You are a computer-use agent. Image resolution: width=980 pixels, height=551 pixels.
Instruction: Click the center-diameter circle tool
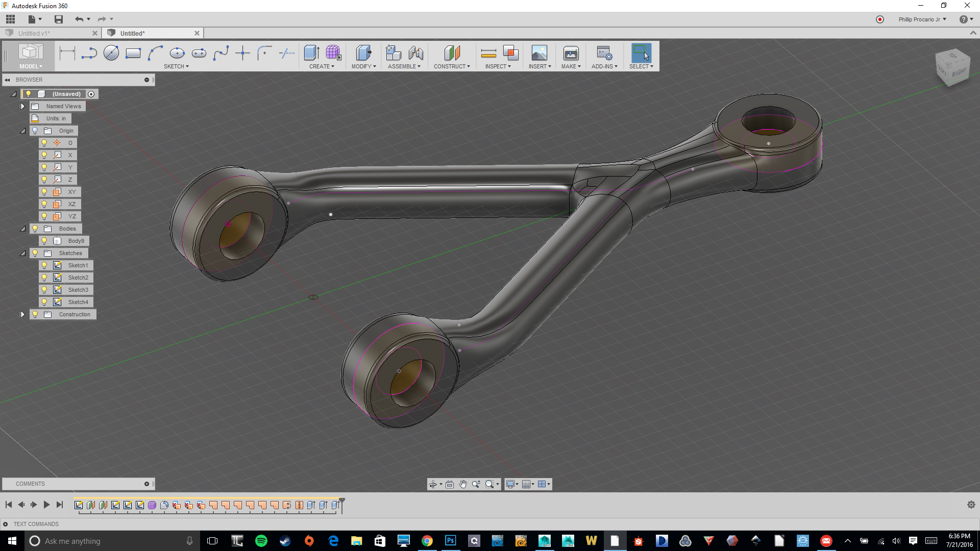[x=111, y=53]
